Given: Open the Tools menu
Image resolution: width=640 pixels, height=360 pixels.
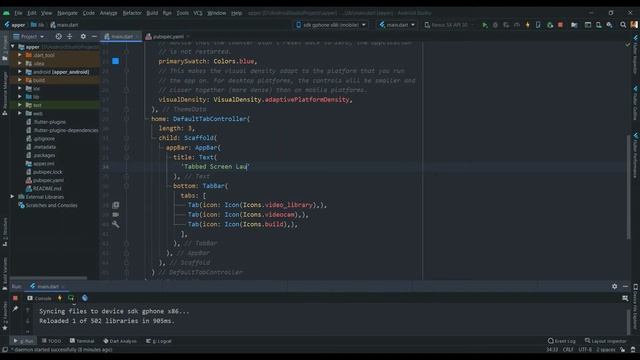Looking at the screenshot, I should (x=182, y=13).
